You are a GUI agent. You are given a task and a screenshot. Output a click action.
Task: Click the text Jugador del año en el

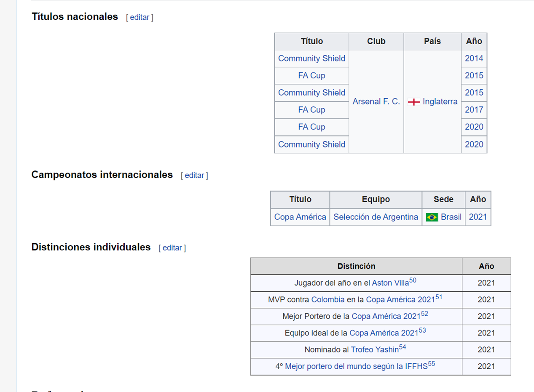click(332, 283)
